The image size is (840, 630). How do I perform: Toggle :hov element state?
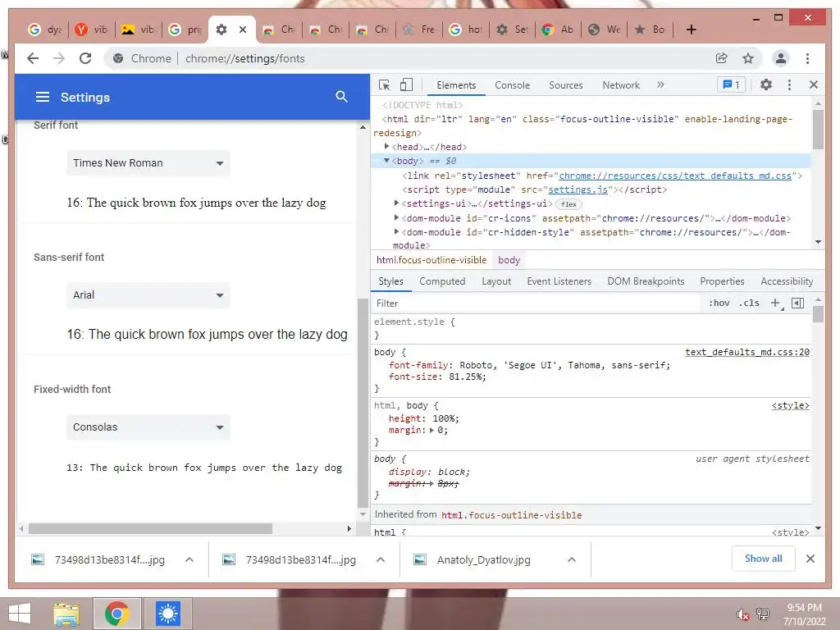click(x=719, y=304)
